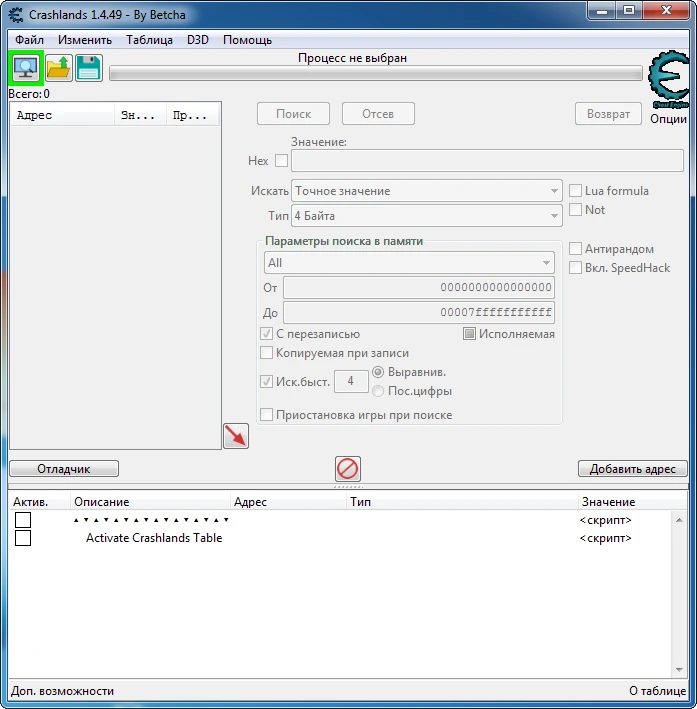697x709 pixels.
Task: Click the От start address field
Action: 419,287
